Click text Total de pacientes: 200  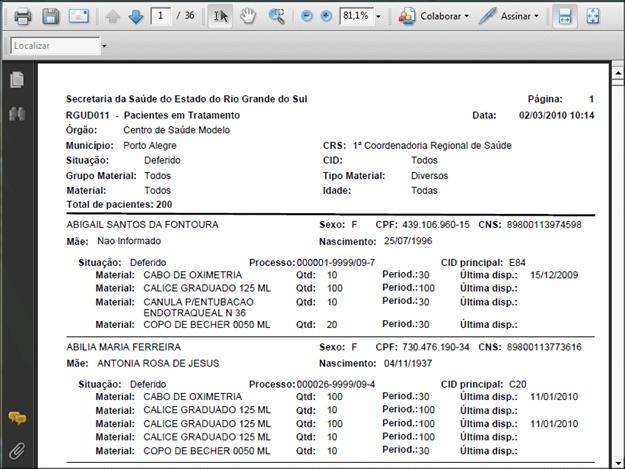tap(119, 204)
